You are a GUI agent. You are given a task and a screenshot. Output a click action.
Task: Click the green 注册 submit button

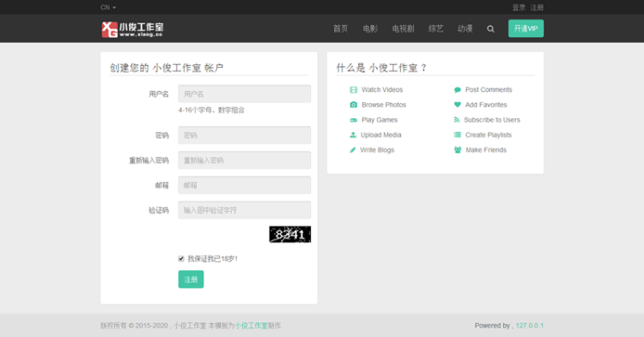191,280
